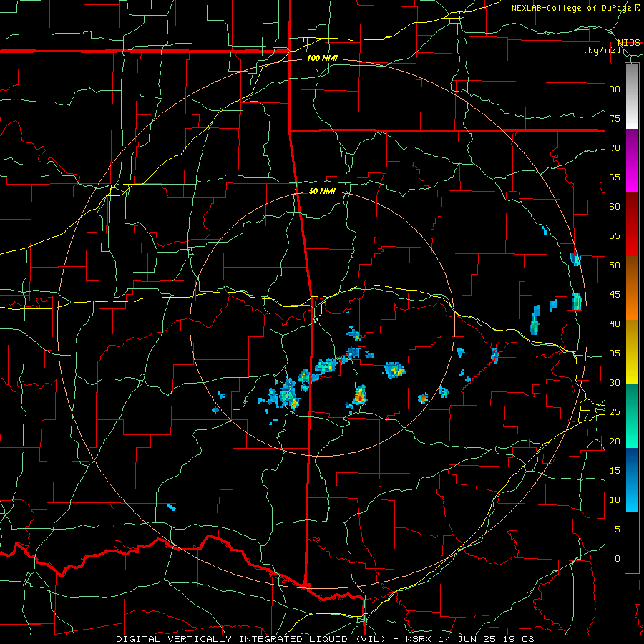Click the 20 value on the scale

pos(615,441)
